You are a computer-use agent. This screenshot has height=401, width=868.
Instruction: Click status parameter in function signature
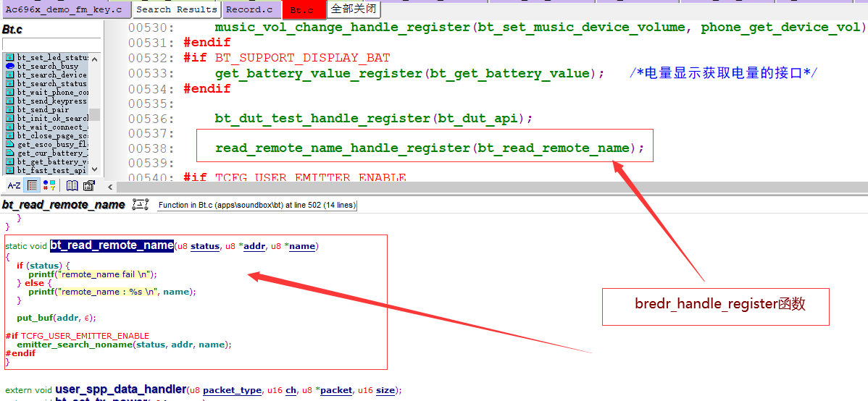205,246
